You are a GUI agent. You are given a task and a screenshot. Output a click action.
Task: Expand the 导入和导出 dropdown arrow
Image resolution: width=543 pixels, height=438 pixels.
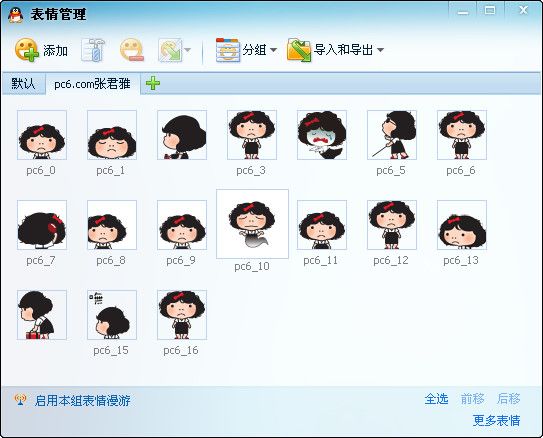pos(380,50)
